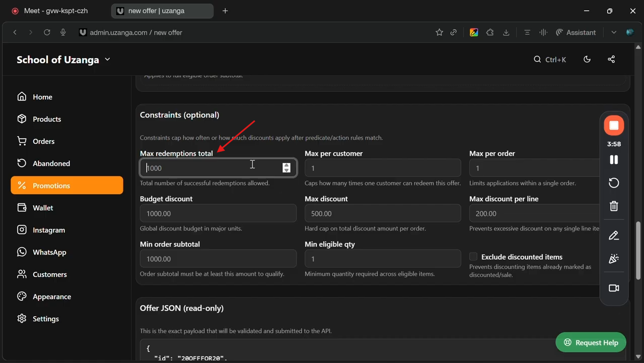Click the share icon in header
Screen dimensions: 644x363
coord(611,59)
